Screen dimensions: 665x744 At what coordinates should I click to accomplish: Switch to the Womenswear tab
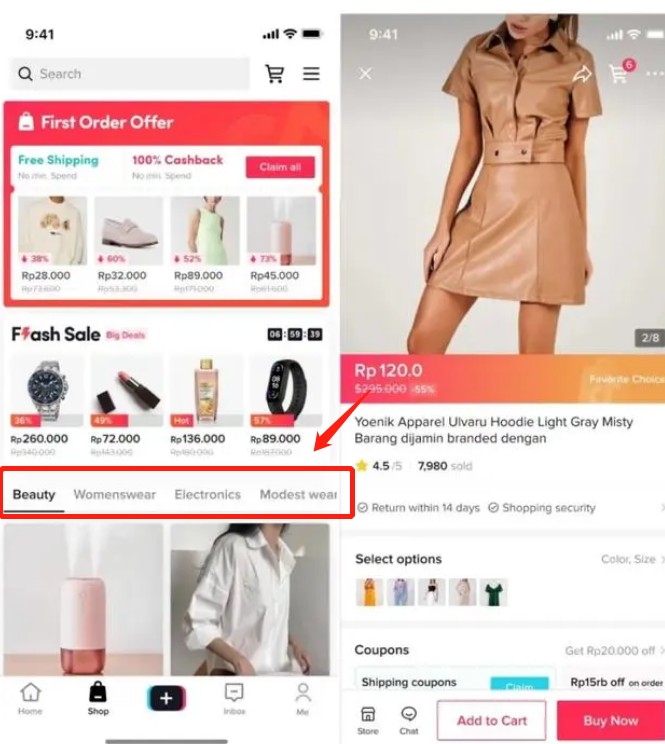coord(114,494)
